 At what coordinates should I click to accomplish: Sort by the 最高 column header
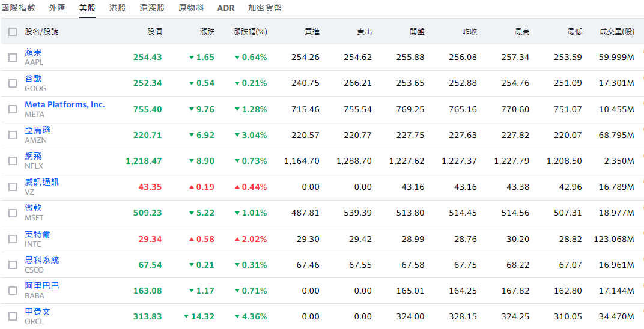coord(522,32)
